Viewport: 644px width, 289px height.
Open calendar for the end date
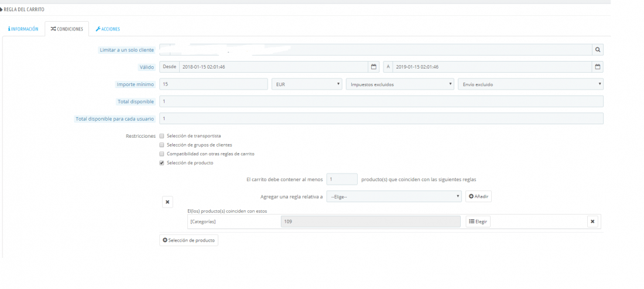click(598, 67)
